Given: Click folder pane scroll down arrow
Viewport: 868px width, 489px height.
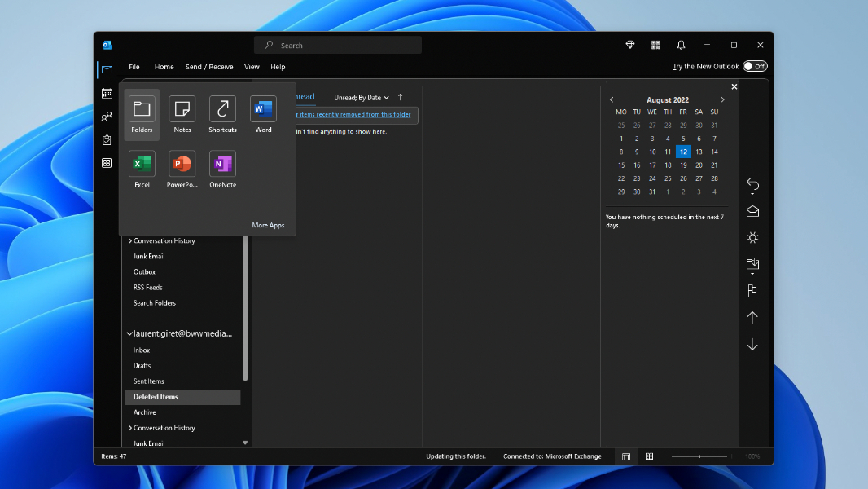Looking at the screenshot, I should tap(245, 443).
